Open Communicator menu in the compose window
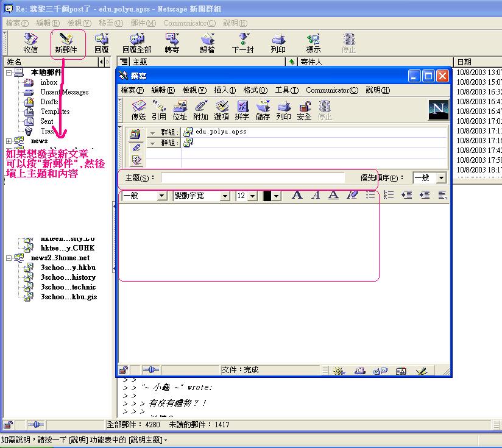 pos(332,90)
